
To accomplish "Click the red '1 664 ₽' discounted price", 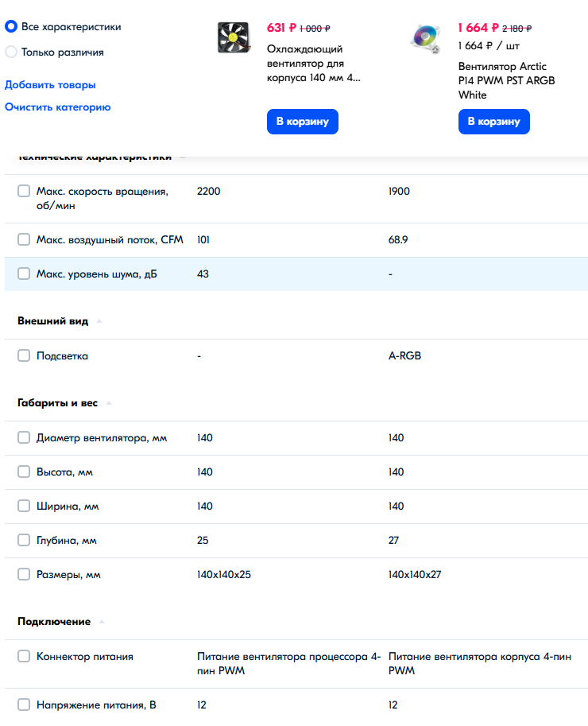I will 478,28.
